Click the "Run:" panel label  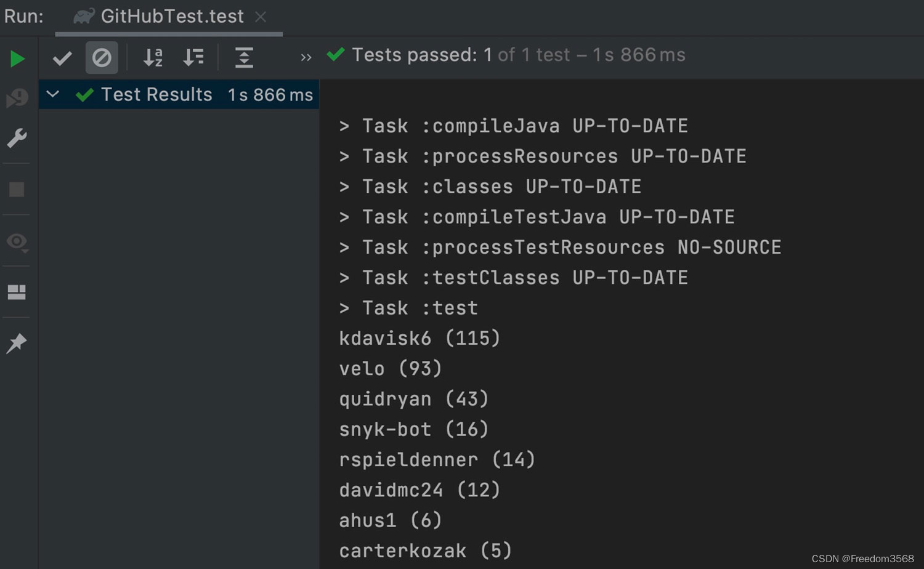point(24,17)
